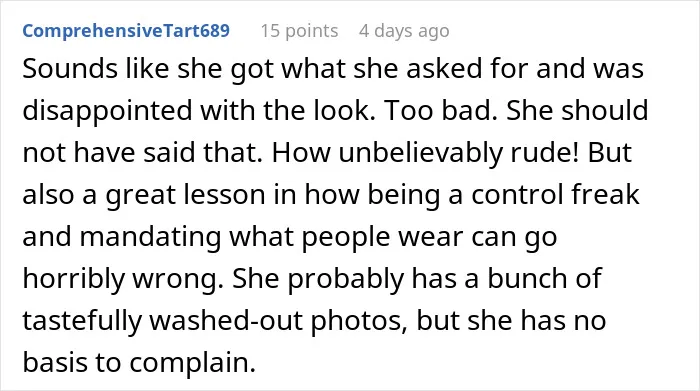Click the word 'Sounds' starting the comment
Screen dimensions: 700x391
(x=70, y=69)
